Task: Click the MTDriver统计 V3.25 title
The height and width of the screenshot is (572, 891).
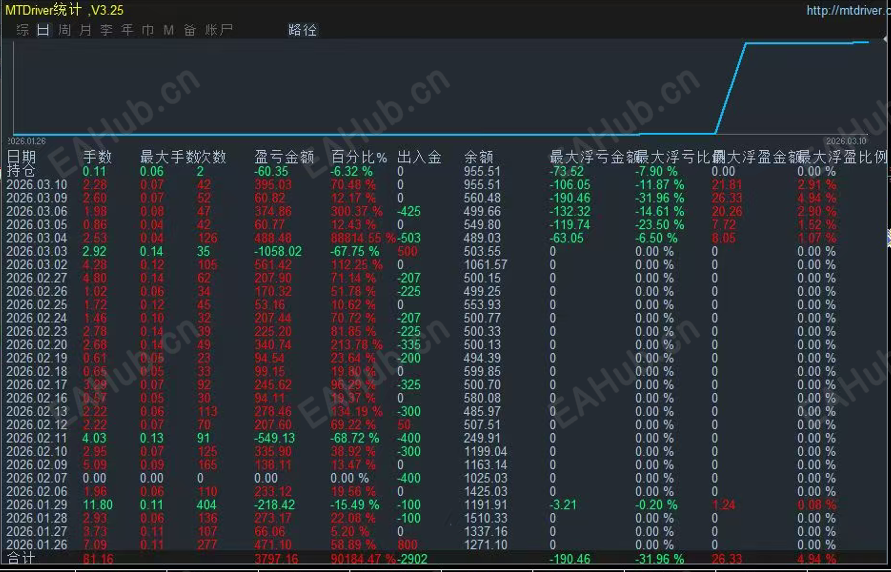Action: (x=64, y=10)
